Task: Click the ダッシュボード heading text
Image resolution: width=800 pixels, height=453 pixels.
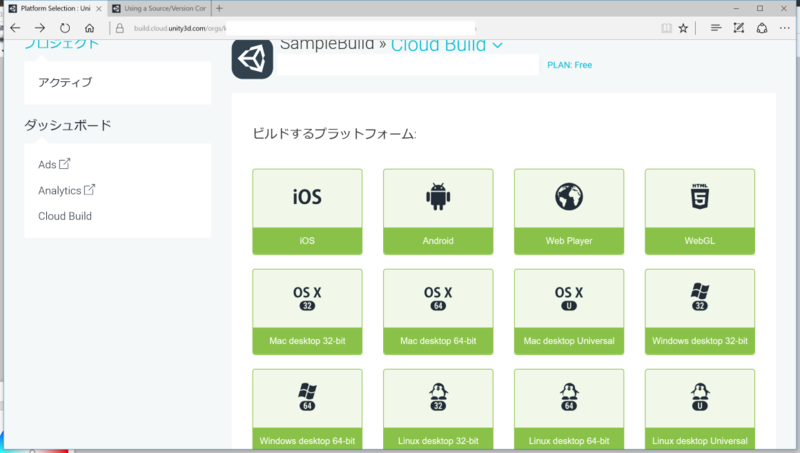Action: [x=68, y=125]
